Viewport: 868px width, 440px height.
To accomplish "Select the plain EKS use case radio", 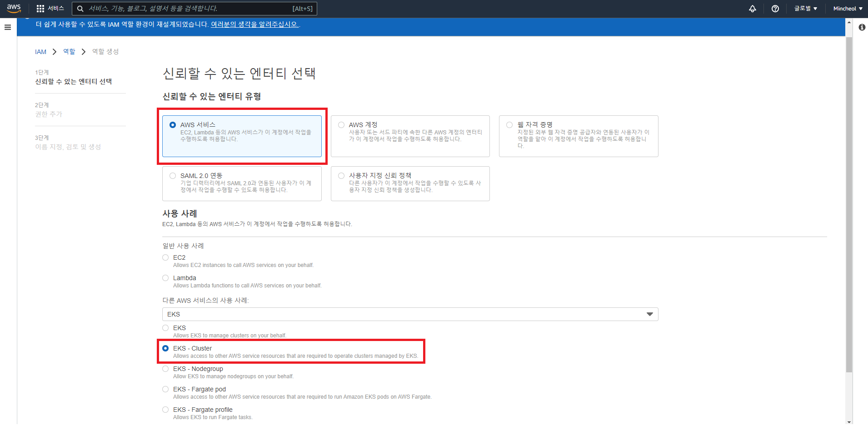I will click(x=165, y=328).
